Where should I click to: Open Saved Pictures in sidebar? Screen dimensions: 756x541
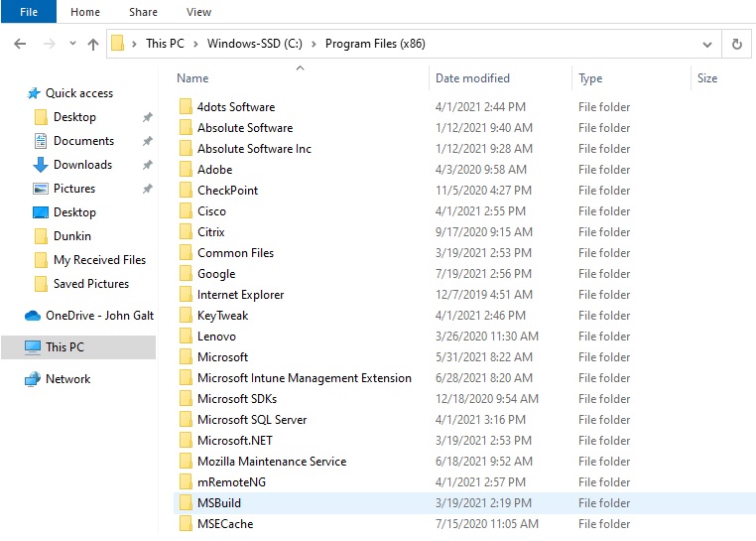(x=91, y=284)
